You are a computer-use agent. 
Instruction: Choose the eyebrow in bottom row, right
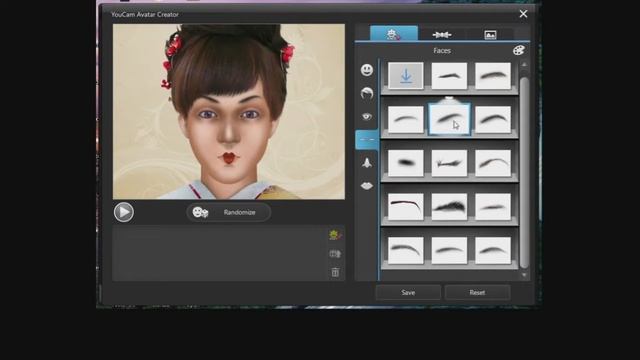tap(493, 250)
